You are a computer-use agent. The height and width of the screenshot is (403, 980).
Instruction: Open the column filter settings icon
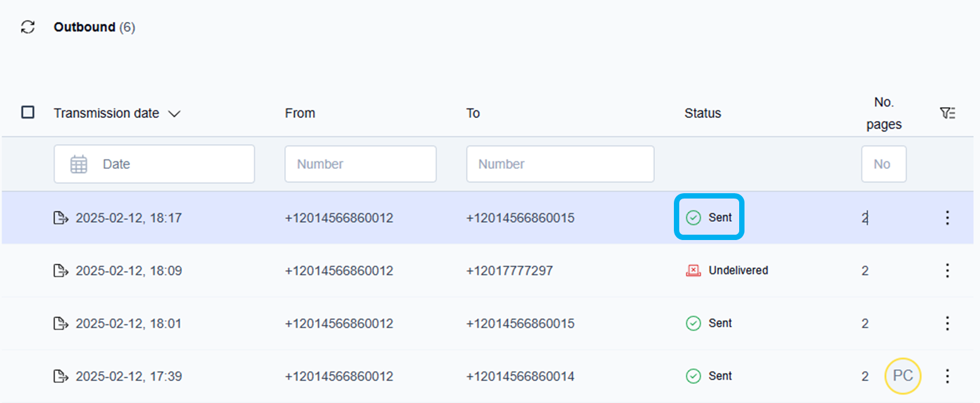(947, 113)
